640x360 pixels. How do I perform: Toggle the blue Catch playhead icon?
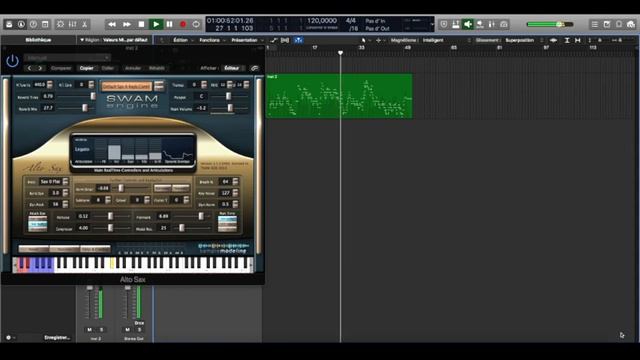tap(298, 40)
